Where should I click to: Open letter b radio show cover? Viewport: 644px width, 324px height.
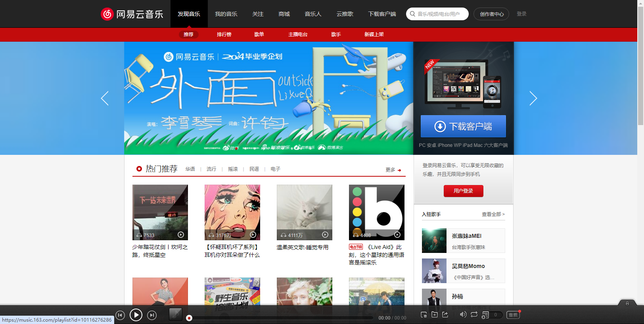click(x=377, y=212)
